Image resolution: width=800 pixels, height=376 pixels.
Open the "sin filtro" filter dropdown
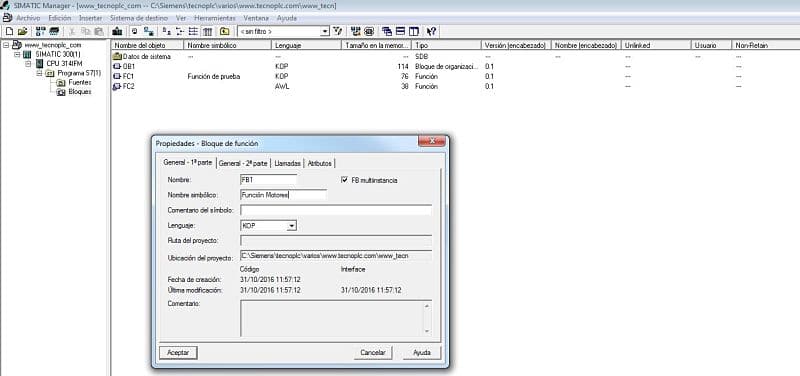[325, 32]
